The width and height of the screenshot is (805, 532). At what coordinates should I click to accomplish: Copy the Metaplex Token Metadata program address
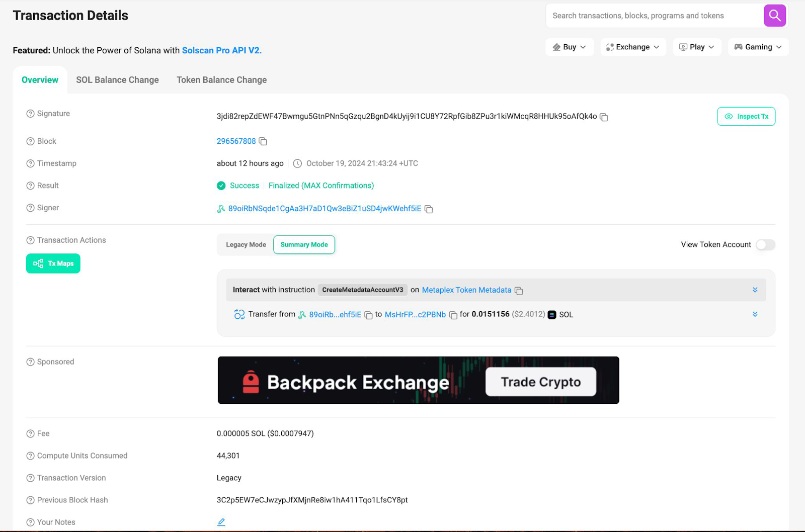click(519, 290)
